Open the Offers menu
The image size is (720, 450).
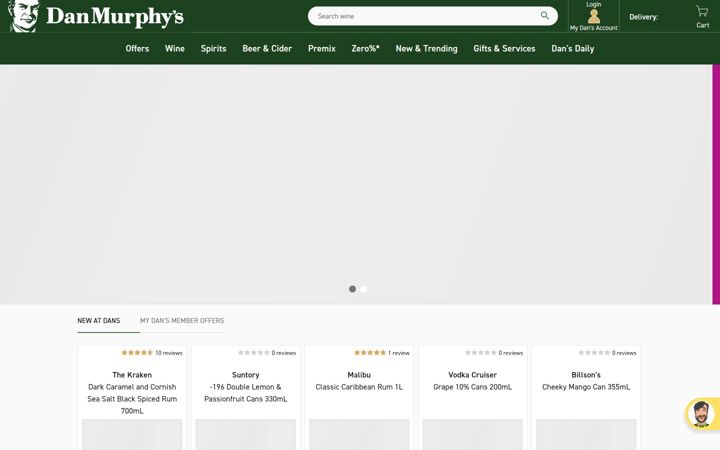point(137,49)
